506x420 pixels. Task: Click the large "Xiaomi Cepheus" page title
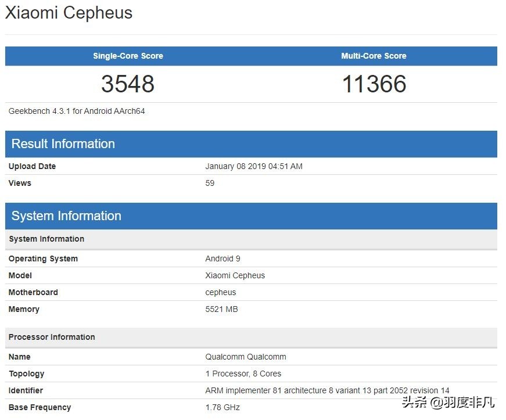coord(69,13)
